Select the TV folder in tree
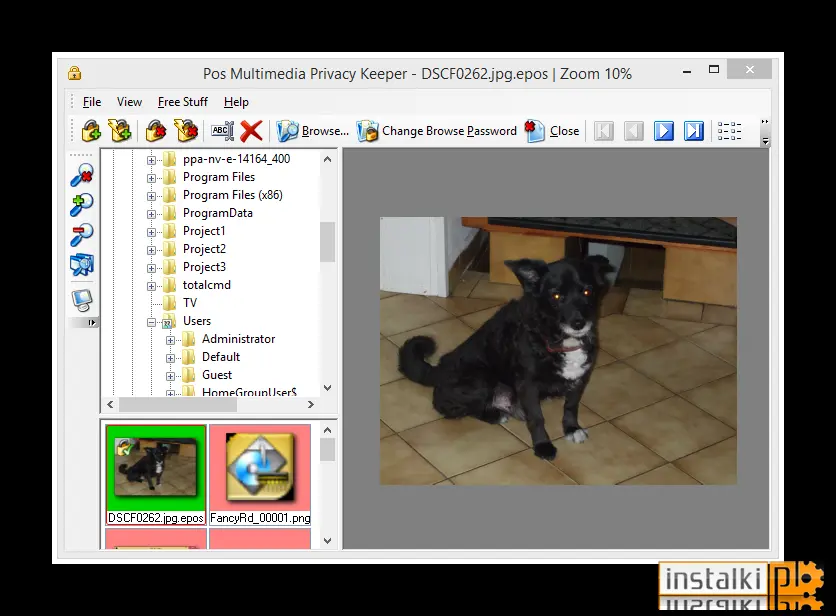The width and height of the screenshot is (836, 616). pos(190,303)
